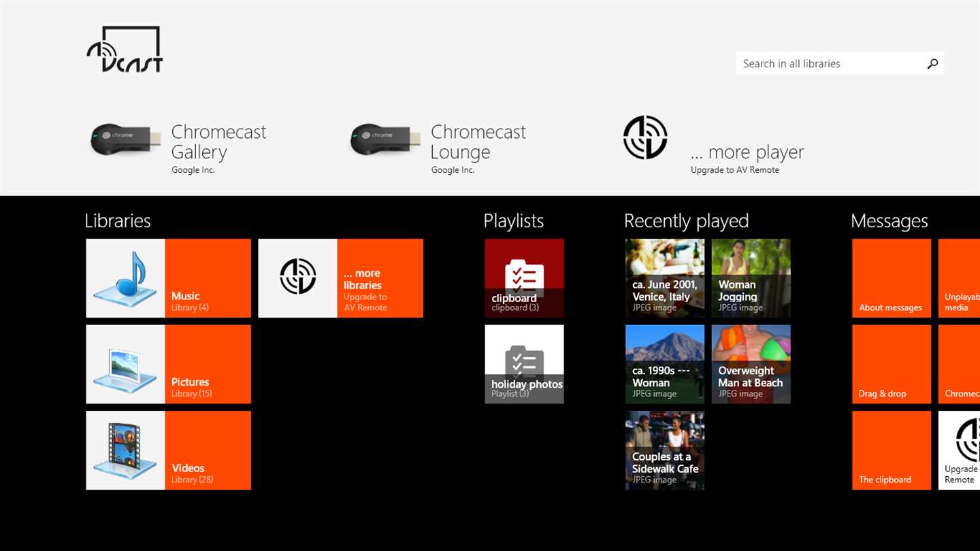The image size is (980, 551).
Task: Open the Drag & drop message tile
Action: 892,364
